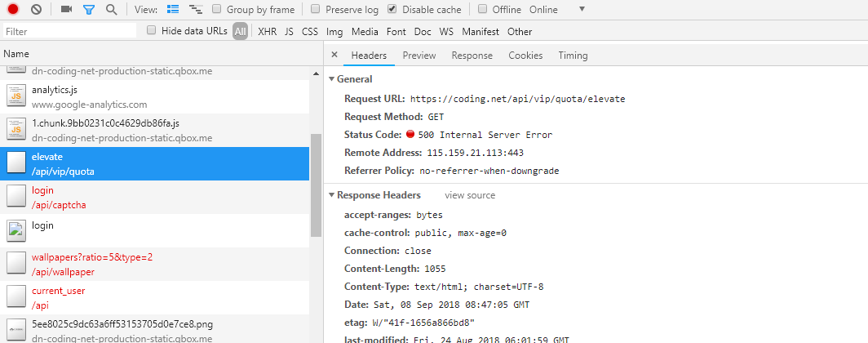Switch to waterfall overview view icon
Viewport: 868px width, 343px height.
pyautogui.click(x=196, y=10)
